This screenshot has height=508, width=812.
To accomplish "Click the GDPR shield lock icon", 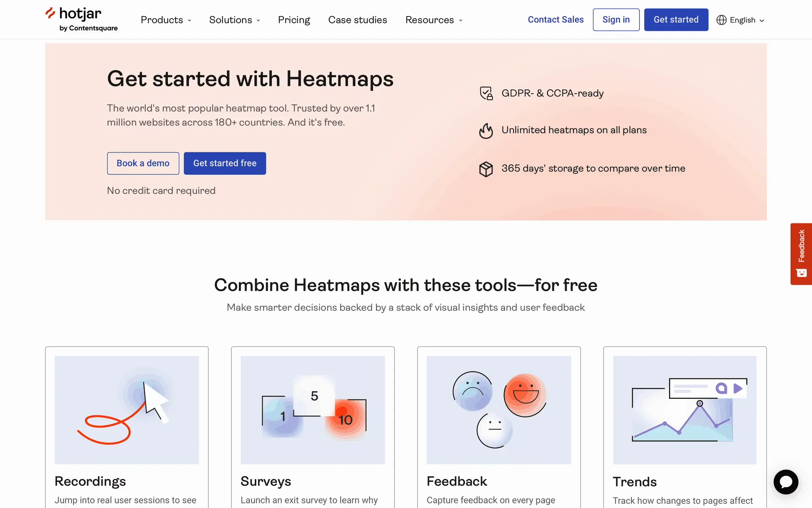I will [486, 93].
